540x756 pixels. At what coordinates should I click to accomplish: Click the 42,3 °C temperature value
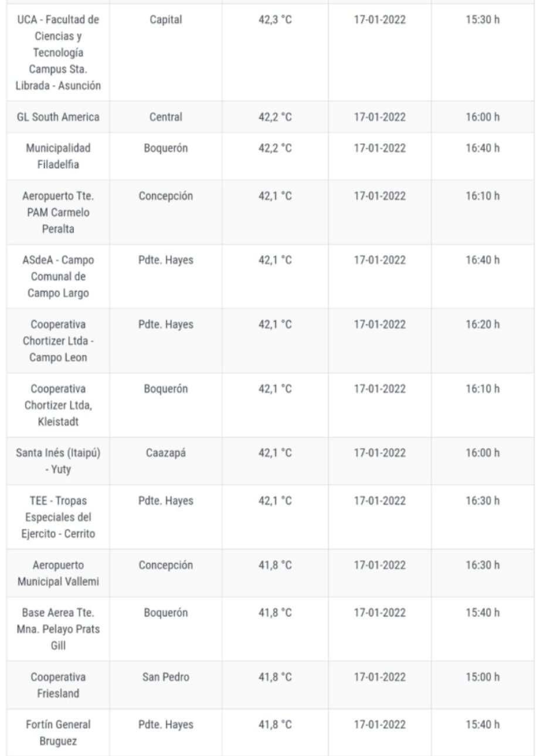point(276,19)
